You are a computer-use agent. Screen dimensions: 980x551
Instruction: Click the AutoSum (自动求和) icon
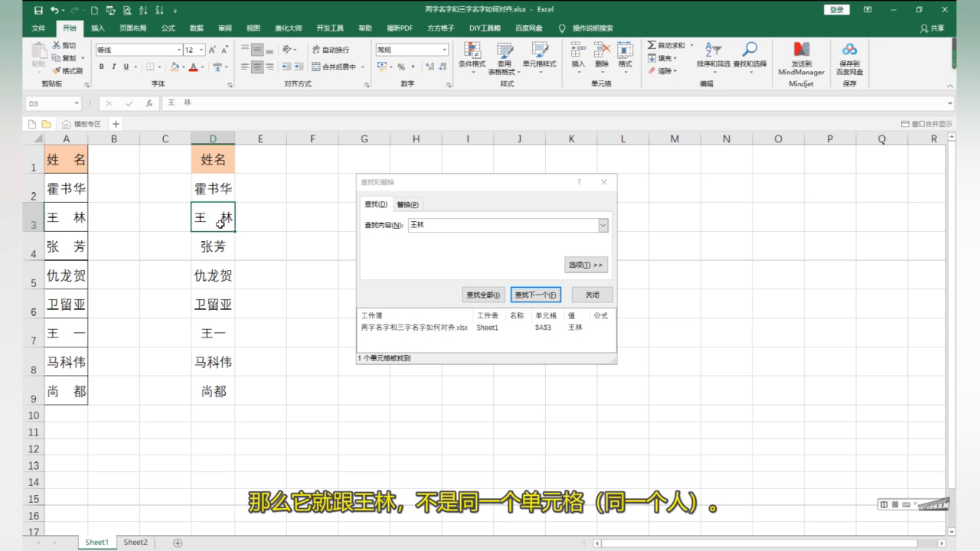click(652, 45)
